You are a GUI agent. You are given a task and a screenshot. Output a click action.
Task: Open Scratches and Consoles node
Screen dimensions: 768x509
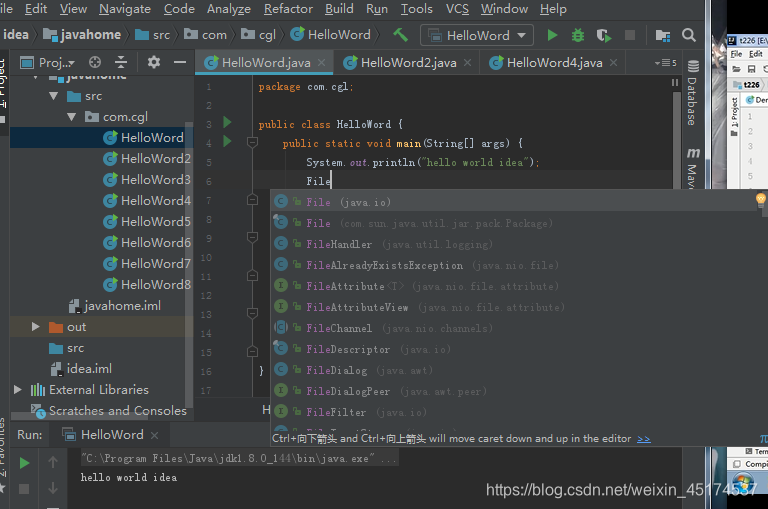click(109, 411)
